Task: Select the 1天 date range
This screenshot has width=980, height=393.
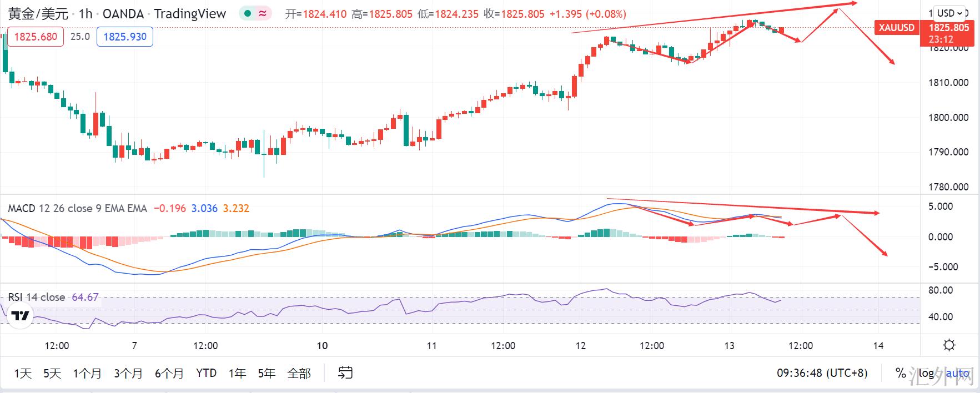Action: (23, 374)
